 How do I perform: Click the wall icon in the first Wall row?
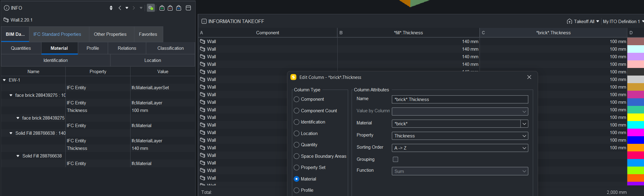click(x=203, y=42)
